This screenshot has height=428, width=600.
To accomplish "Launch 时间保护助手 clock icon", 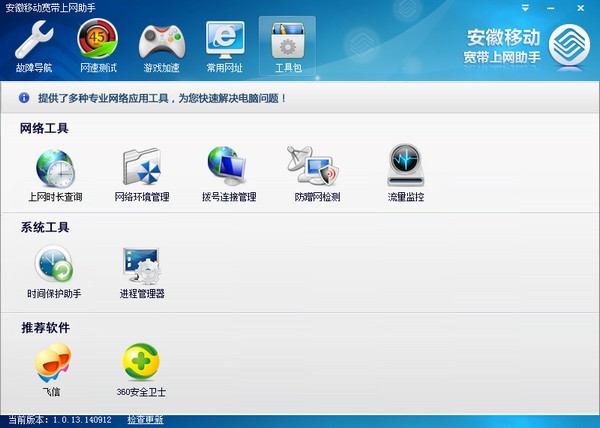I will [54, 272].
